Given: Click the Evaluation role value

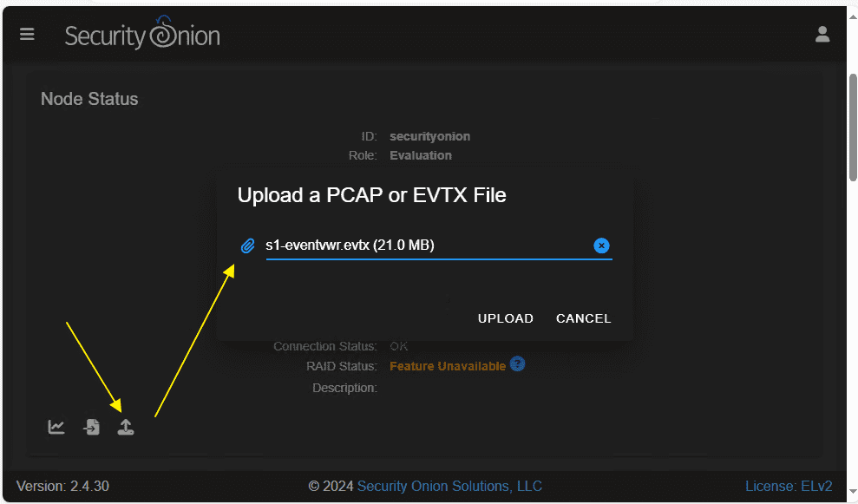Looking at the screenshot, I should pyautogui.click(x=421, y=154).
